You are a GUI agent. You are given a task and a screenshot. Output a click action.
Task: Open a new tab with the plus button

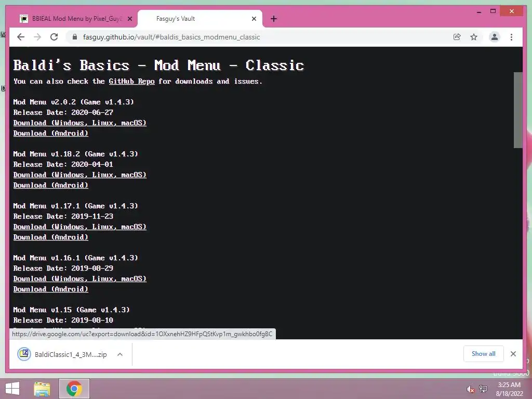click(274, 19)
